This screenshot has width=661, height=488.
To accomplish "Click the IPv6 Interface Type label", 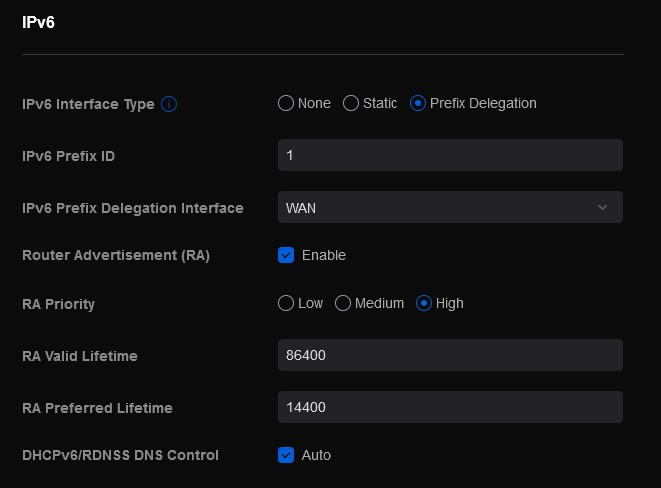I will click(88, 104).
